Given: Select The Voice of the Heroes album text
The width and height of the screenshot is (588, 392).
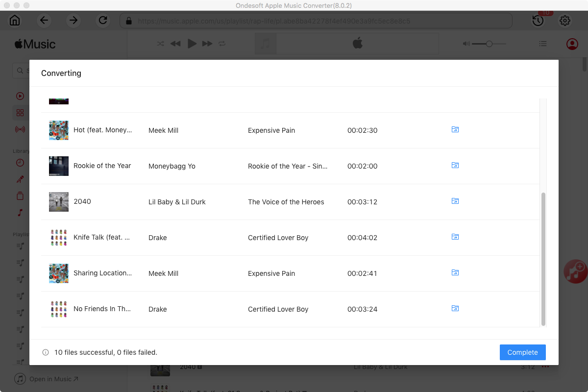Looking at the screenshot, I should click(x=286, y=202).
